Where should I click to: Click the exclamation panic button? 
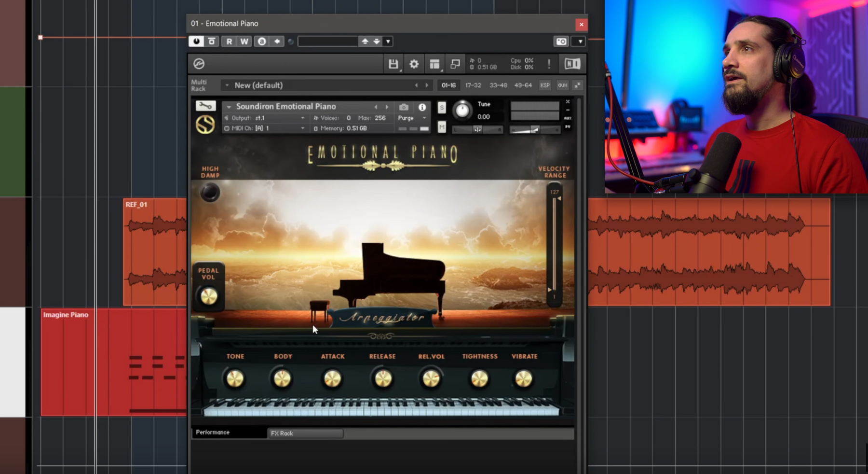point(549,64)
